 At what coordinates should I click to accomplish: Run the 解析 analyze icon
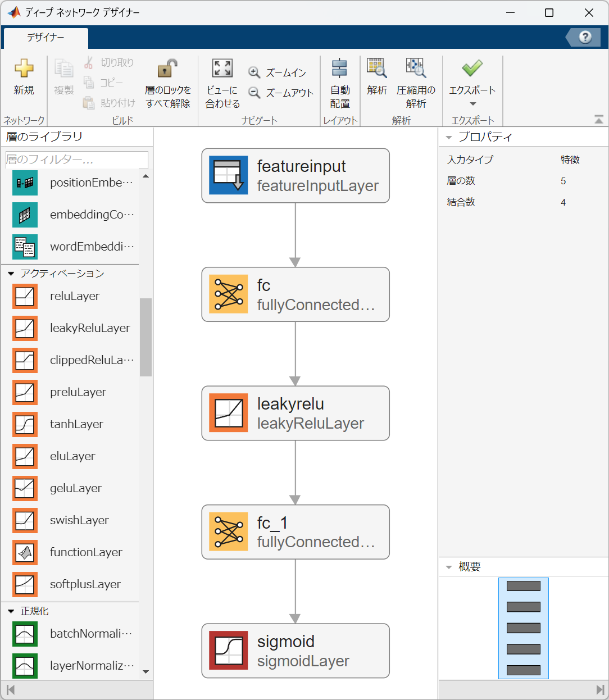[x=377, y=69]
